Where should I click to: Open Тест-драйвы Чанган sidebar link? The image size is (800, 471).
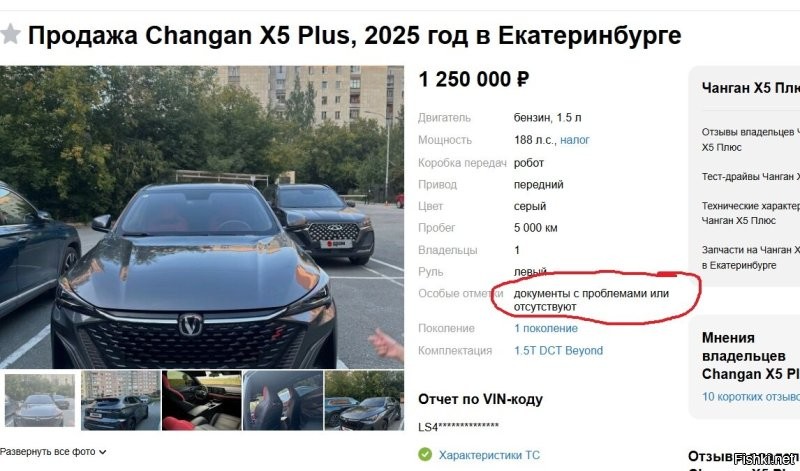pos(751,177)
